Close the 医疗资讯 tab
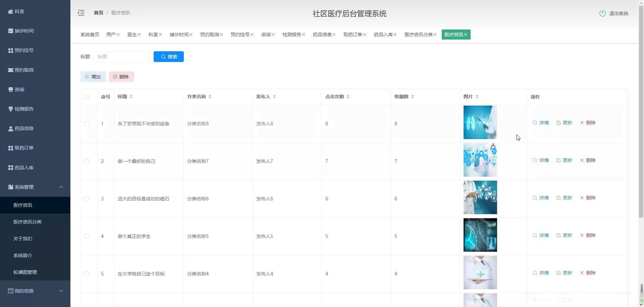The width and height of the screenshot is (644, 307). (x=466, y=34)
